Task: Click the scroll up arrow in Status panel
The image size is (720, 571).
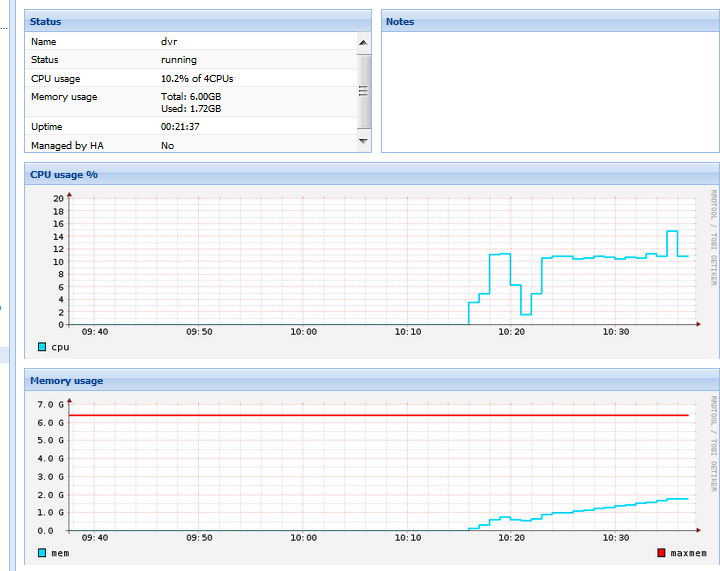Action: coord(363,43)
